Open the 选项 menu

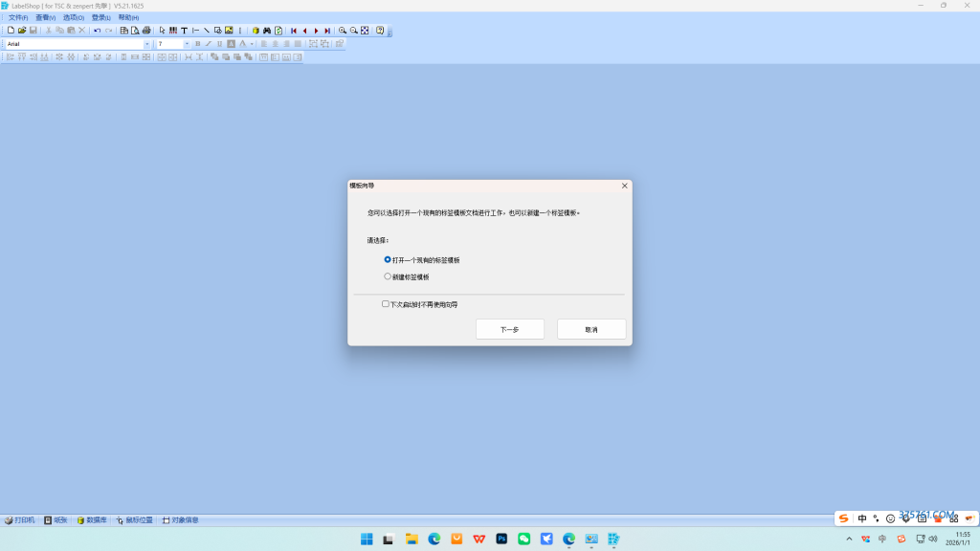pos(73,17)
